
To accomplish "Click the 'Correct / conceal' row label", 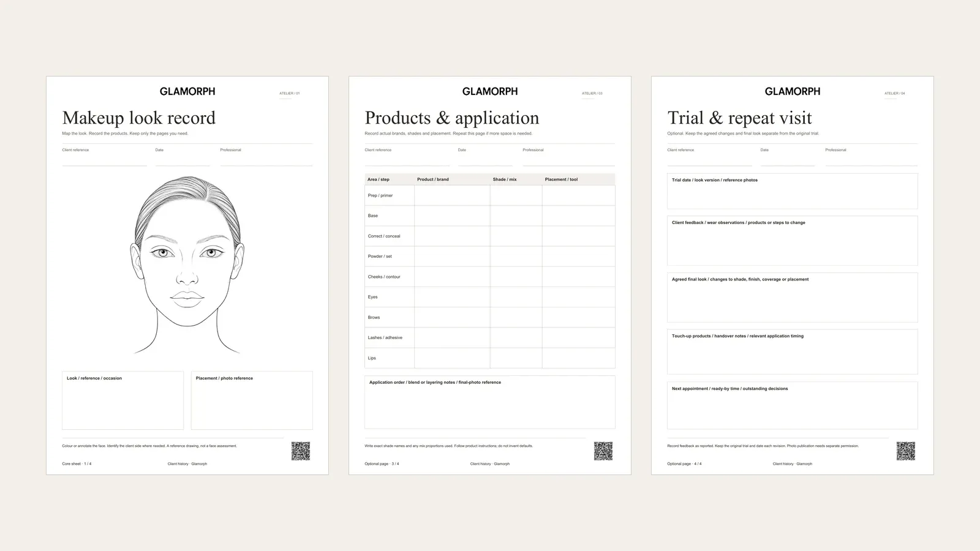I will click(384, 236).
